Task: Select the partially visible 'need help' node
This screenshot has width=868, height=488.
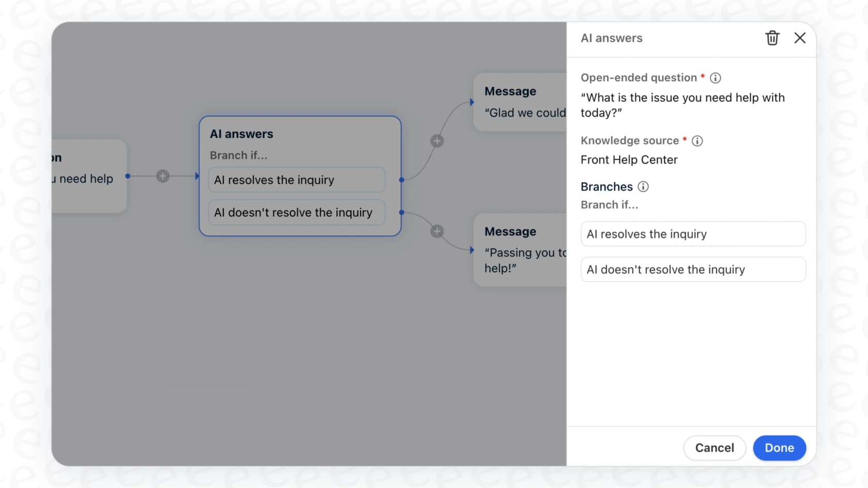Action: coord(89,176)
